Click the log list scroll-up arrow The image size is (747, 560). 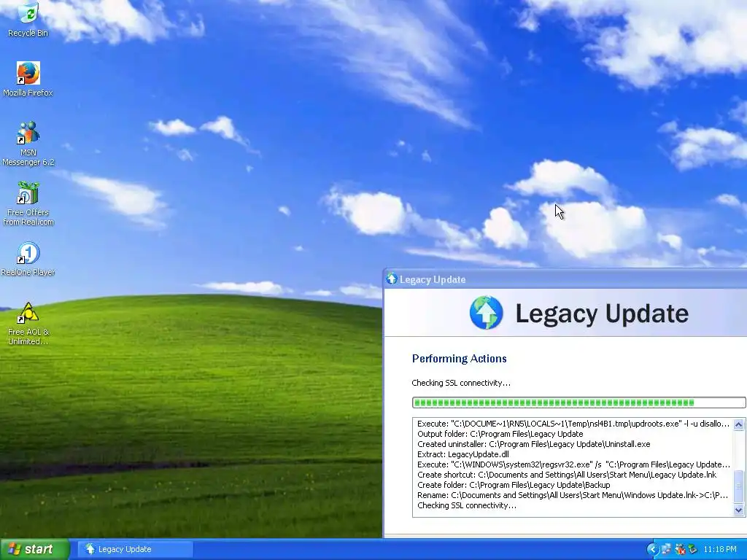pos(738,424)
